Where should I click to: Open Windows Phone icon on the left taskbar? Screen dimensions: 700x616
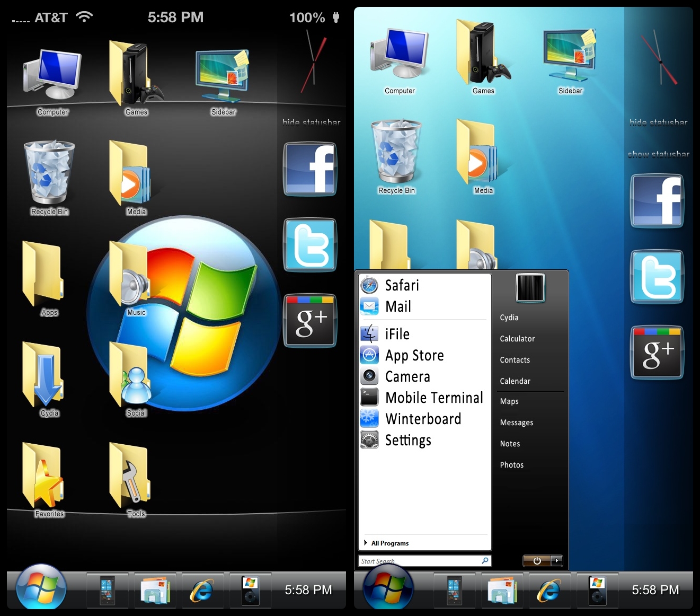(x=107, y=590)
